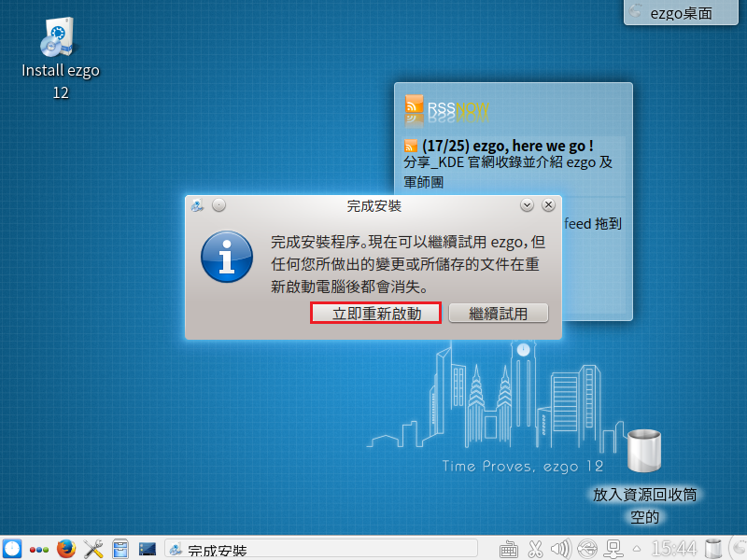The height and width of the screenshot is (560, 747).
Task: Click the 立即重新啟動 (restart now) button
Action: [x=376, y=314]
